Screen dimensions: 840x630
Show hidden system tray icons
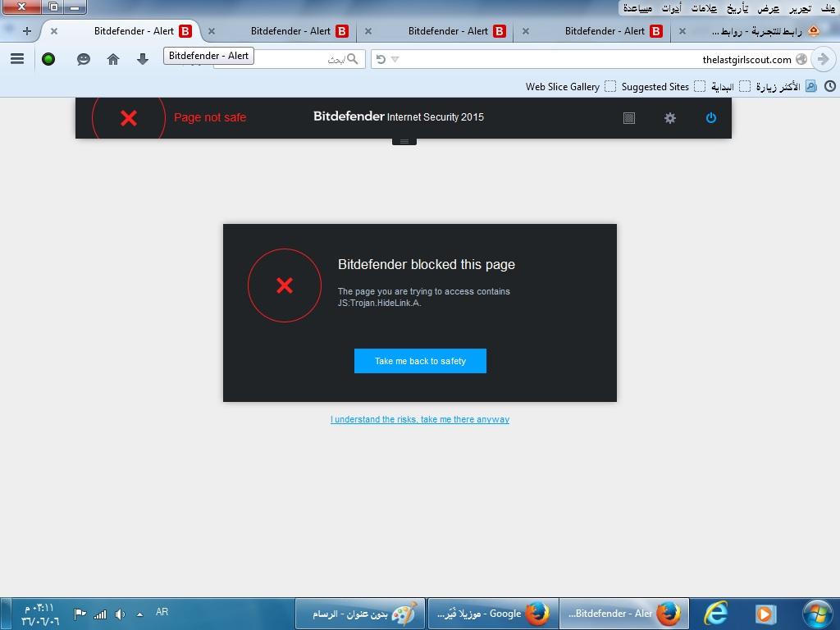139,614
